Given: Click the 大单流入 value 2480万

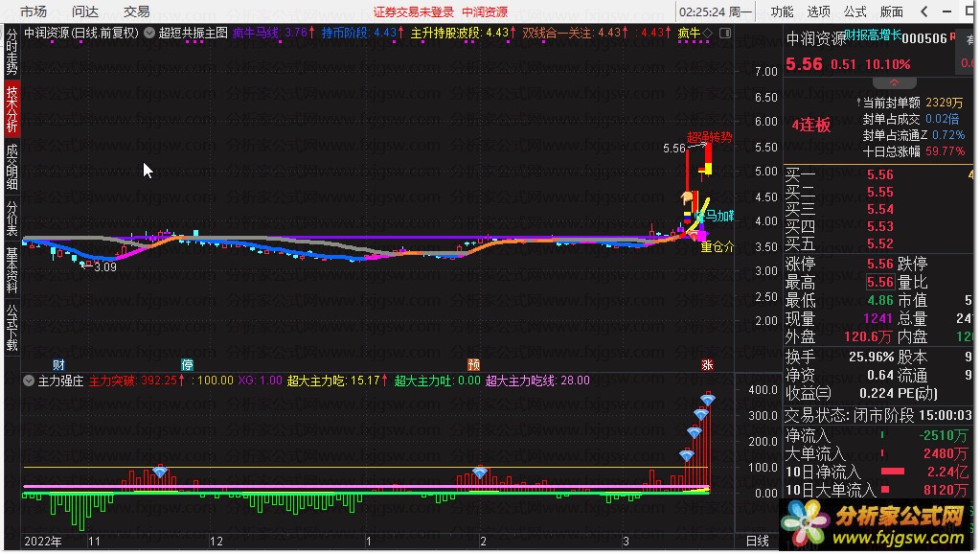Looking at the screenshot, I should pos(945,453).
